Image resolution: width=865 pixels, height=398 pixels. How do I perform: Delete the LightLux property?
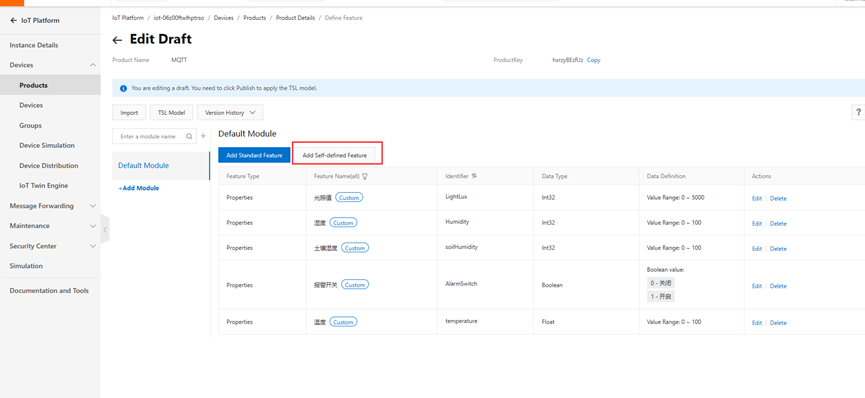tap(778, 199)
